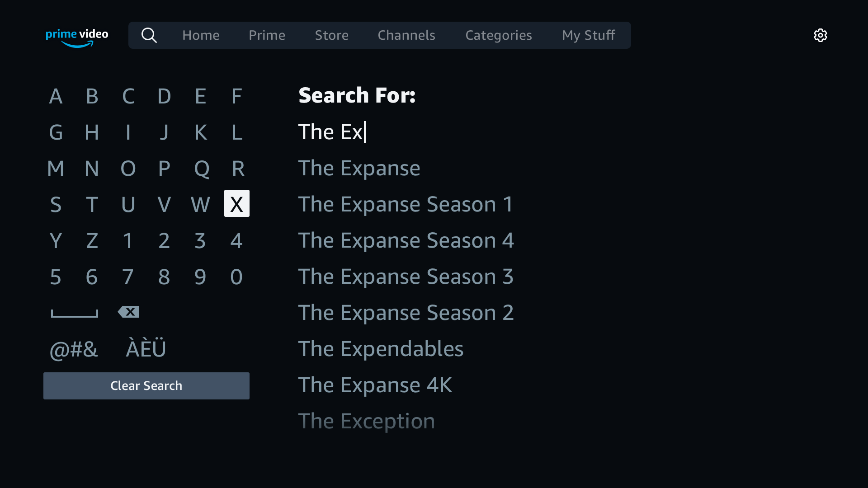Open the @#& symbols keyboard
The width and height of the screenshot is (868, 488).
click(74, 349)
